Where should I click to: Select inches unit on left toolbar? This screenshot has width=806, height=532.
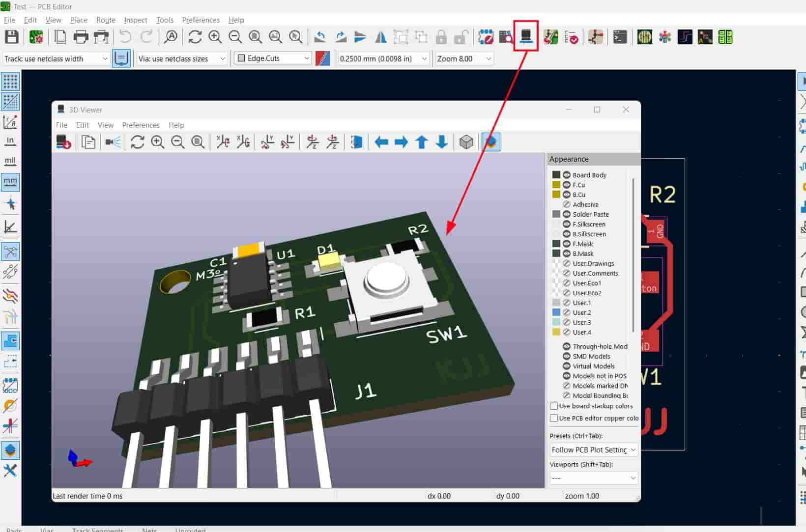click(10, 141)
